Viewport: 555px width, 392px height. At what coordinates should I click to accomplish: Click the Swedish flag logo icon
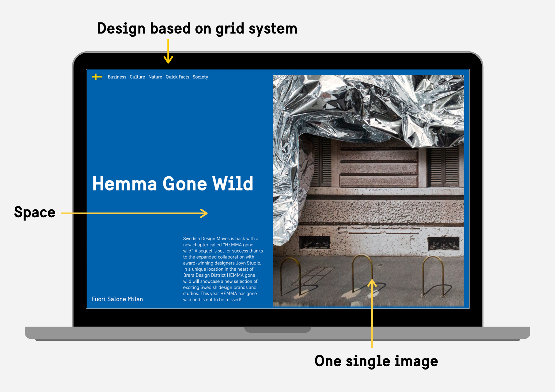pyautogui.click(x=97, y=77)
